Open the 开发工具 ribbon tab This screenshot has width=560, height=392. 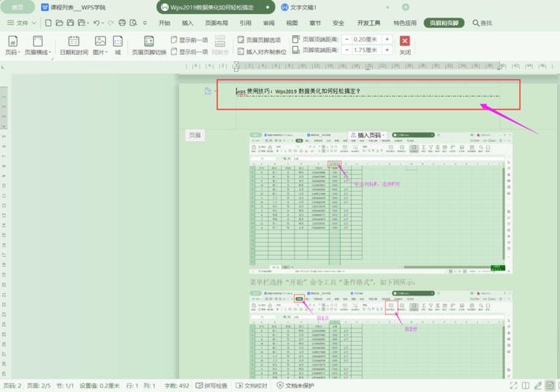pyautogui.click(x=368, y=23)
